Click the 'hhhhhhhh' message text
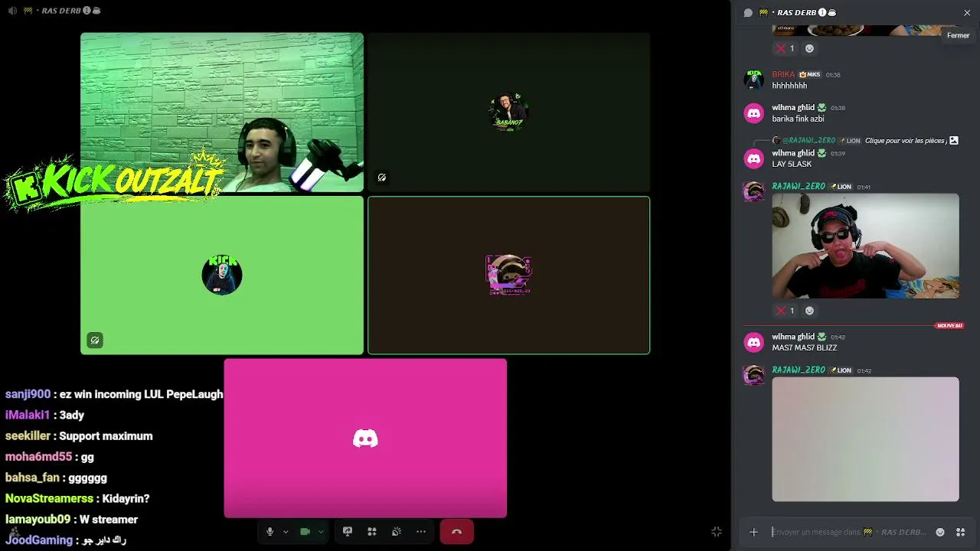This screenshot has width=980, height=551. click(789, 86)
